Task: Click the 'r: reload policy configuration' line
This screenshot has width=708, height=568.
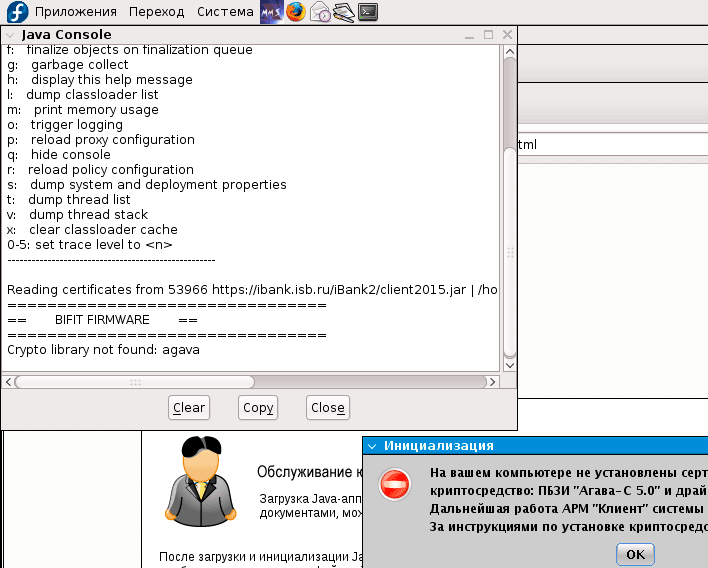Action: click(x=100, y=170)
